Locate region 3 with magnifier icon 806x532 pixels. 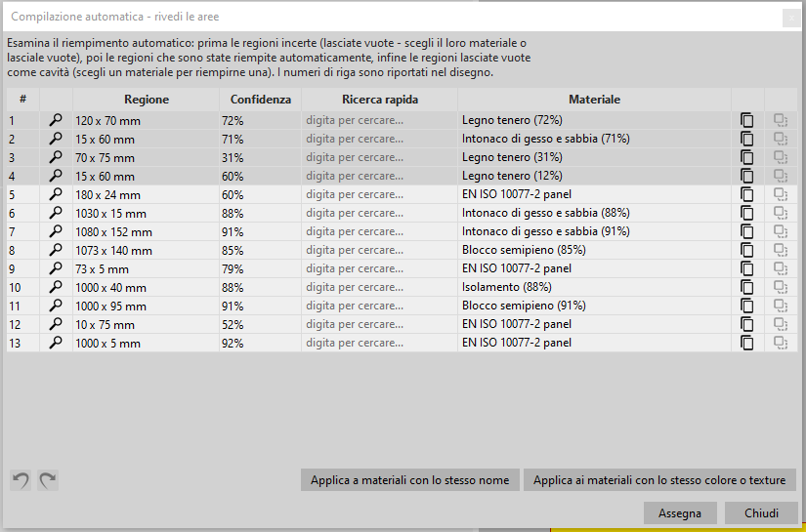(56, 157)
